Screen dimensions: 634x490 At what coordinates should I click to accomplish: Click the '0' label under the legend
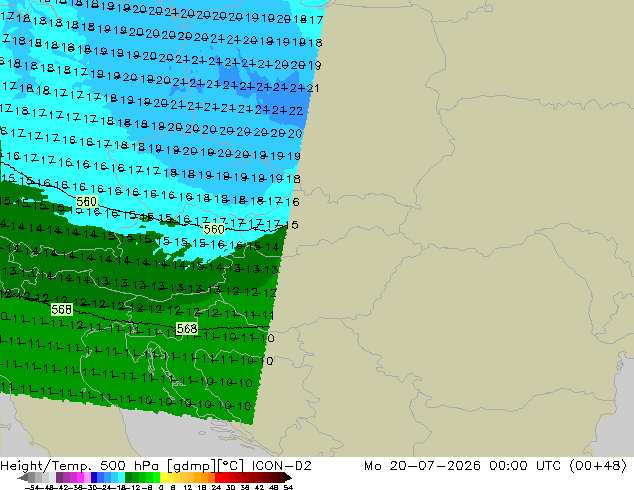[161, 488]
